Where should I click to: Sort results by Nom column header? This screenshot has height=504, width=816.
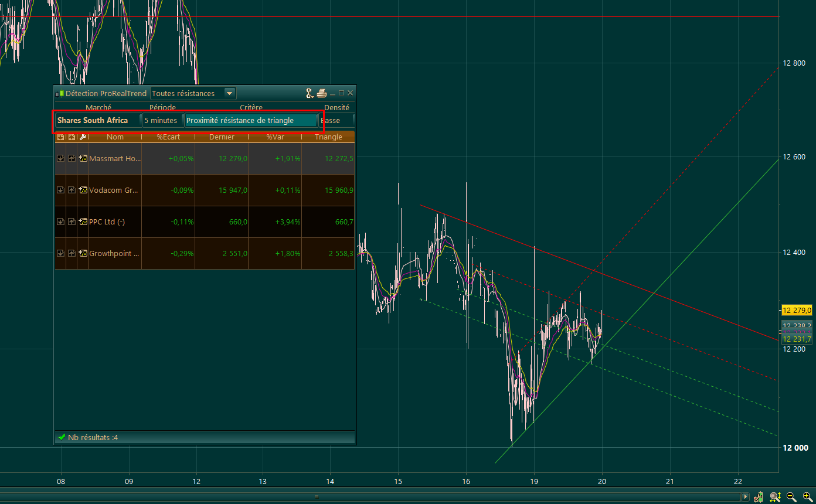[x=115, y=137]
